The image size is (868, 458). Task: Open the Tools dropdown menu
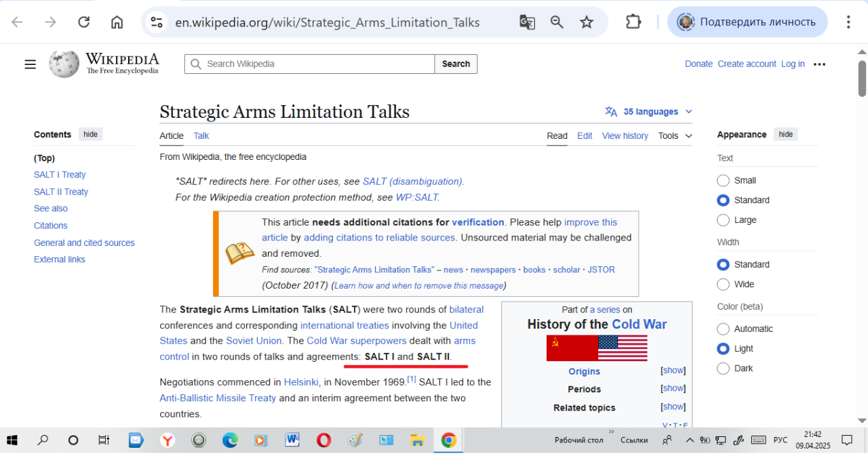tap(674, 136)
